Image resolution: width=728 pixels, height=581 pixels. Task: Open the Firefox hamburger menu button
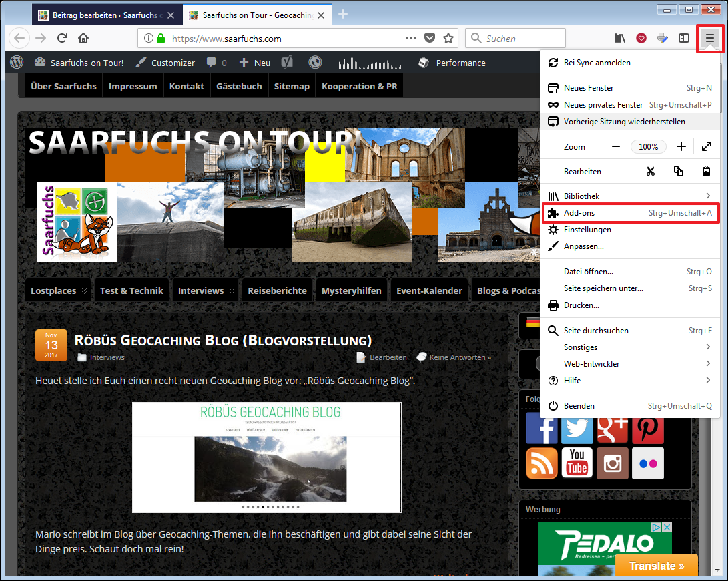[x=709, y=39]
